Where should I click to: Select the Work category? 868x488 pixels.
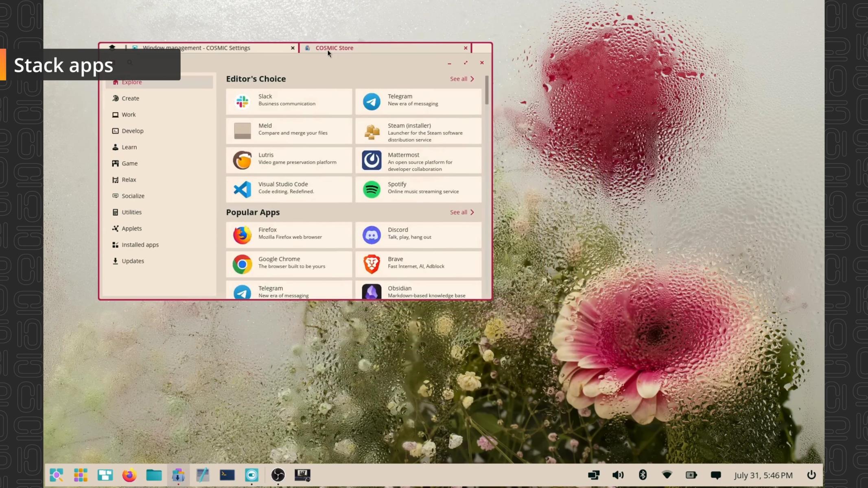click(159, 114)
